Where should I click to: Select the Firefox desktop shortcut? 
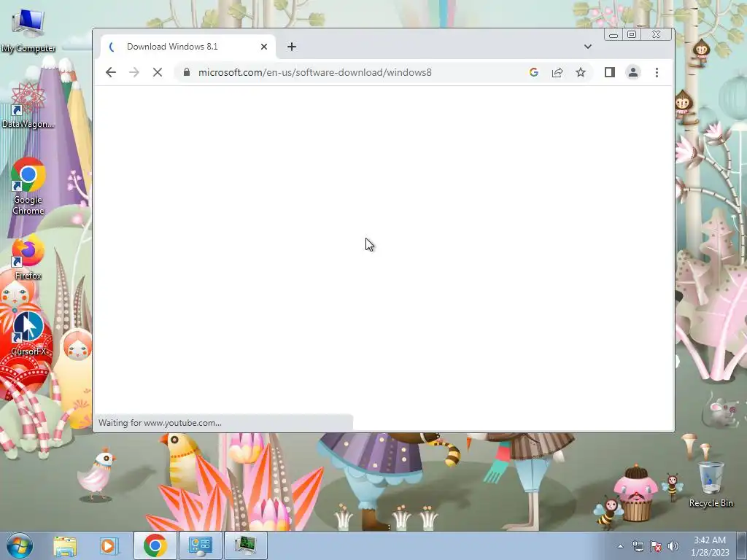point(28,257)
